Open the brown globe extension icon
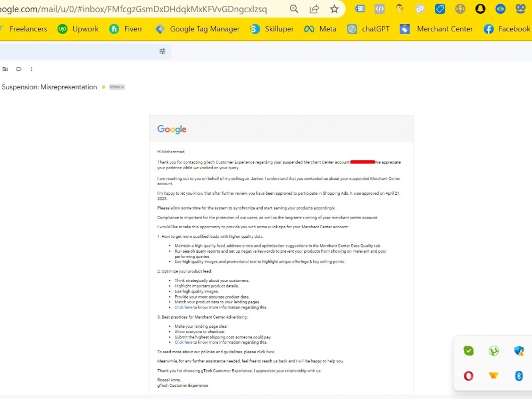532x399 pixels. [460, 9]
